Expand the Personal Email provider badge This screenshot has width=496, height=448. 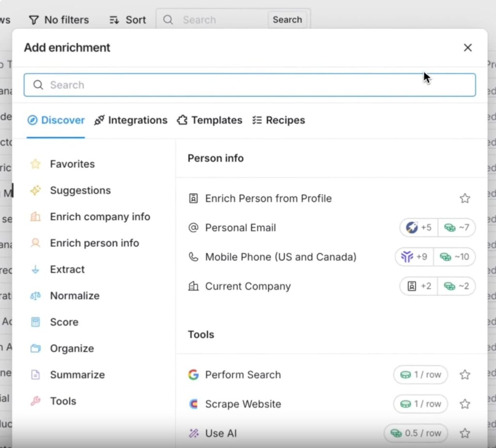point(419,228)
